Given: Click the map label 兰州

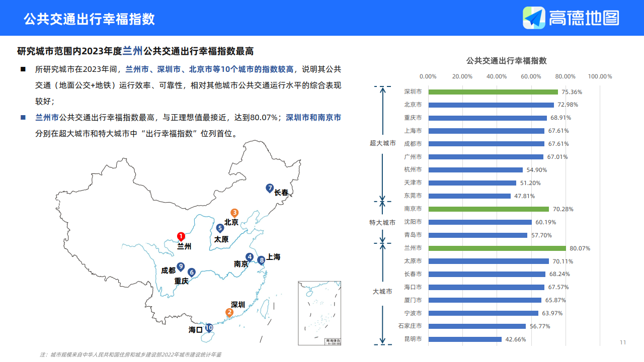Looking at the screenshot, I should pyautogui.click(x=184, y=246).
